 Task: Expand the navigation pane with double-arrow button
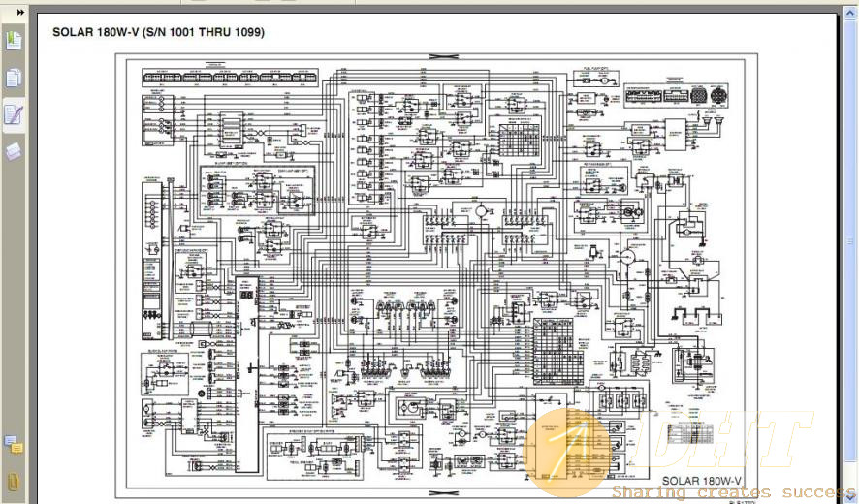(x=20, y=12)
